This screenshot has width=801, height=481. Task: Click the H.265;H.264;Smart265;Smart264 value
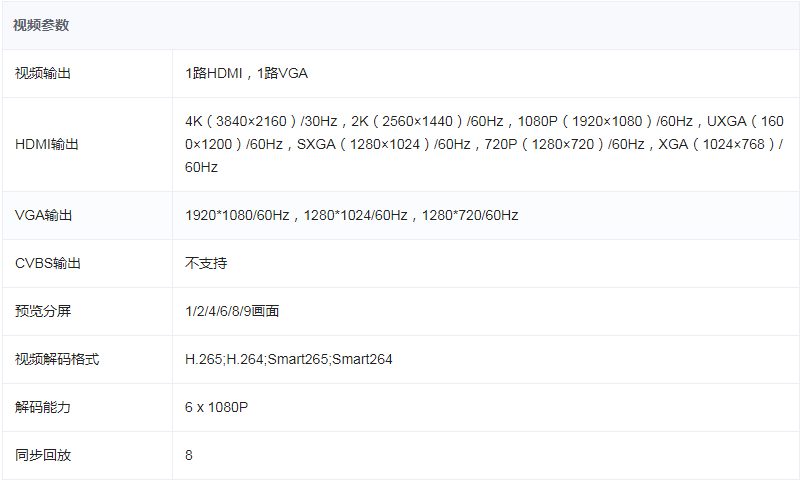[x=289, y=359]
